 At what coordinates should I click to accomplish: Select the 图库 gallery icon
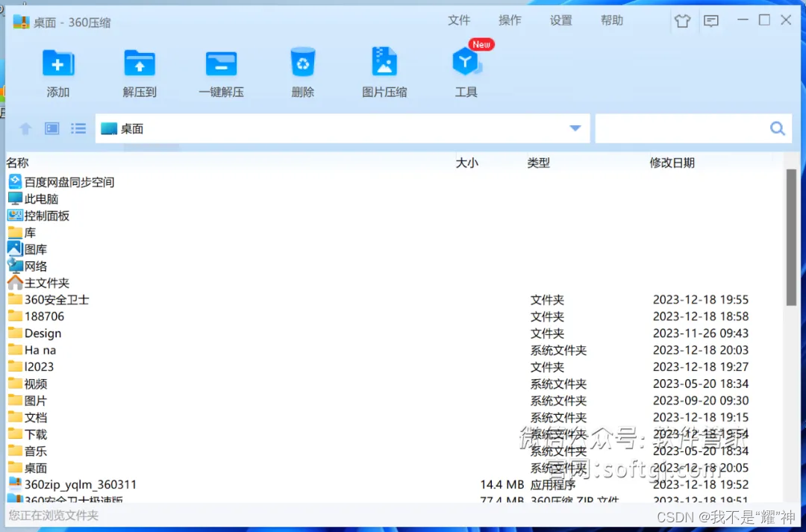pos(16,248)
